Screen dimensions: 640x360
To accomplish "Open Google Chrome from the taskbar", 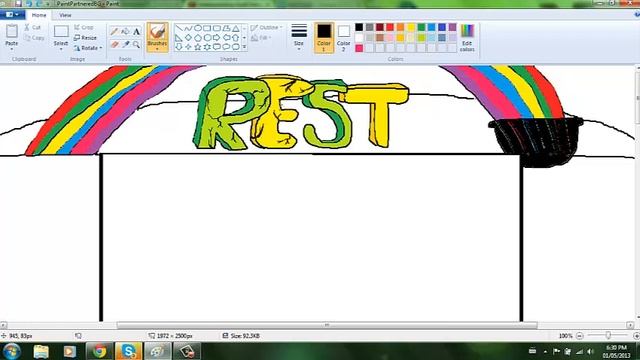I will coord(99,351).
